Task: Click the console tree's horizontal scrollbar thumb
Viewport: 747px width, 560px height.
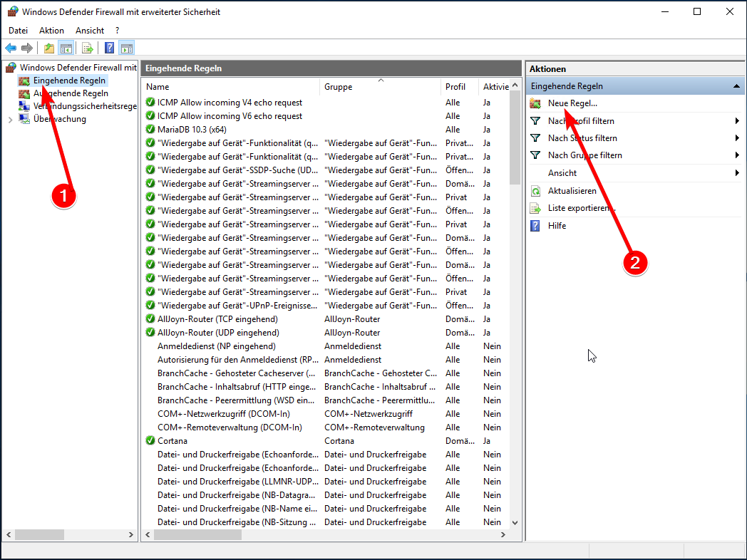Action: point(39,535)
